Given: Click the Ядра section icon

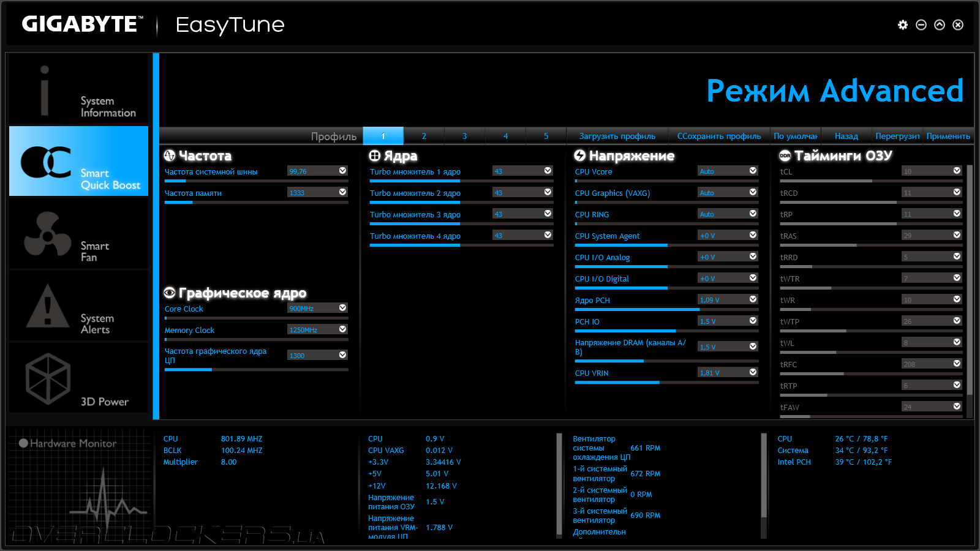Looking at the screenshot, I should (x=375, y=156).
